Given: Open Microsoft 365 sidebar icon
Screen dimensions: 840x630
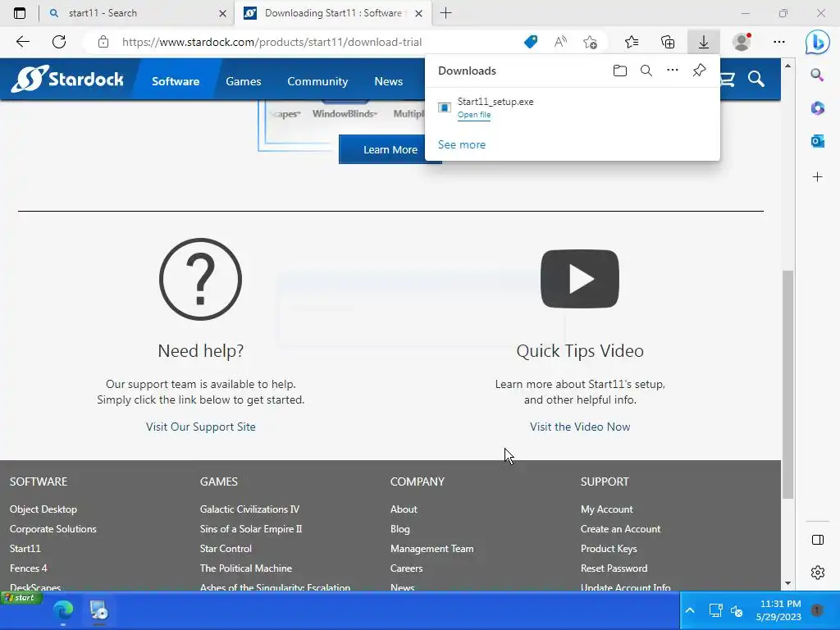Looking at the screenshot, I should click(818, 108).
